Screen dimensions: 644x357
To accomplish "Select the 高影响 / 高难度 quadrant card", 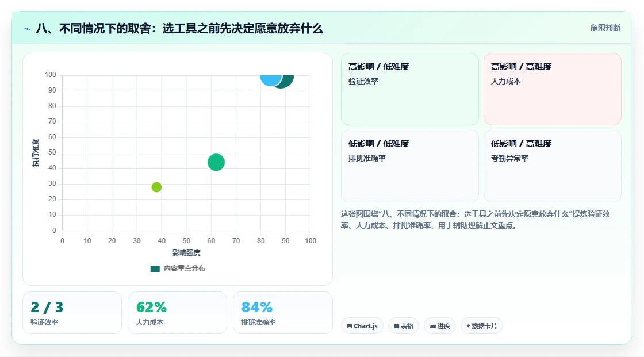I will pos(553,89).
